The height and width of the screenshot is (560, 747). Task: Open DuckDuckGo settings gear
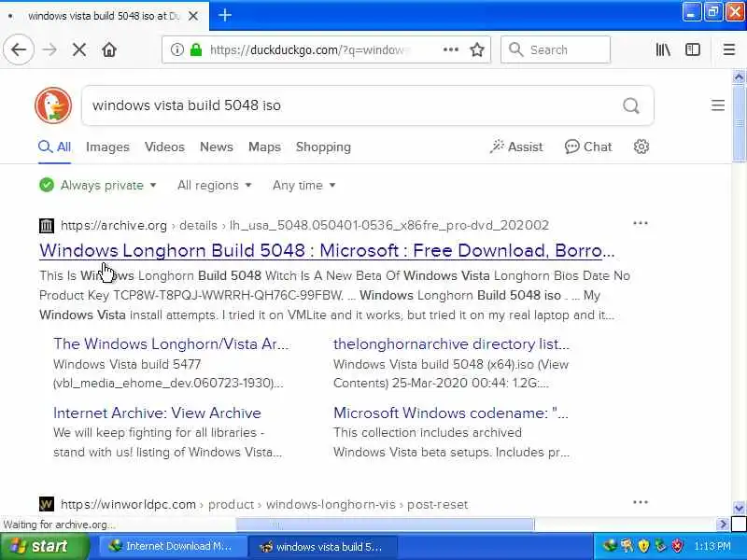coord(641,147)
